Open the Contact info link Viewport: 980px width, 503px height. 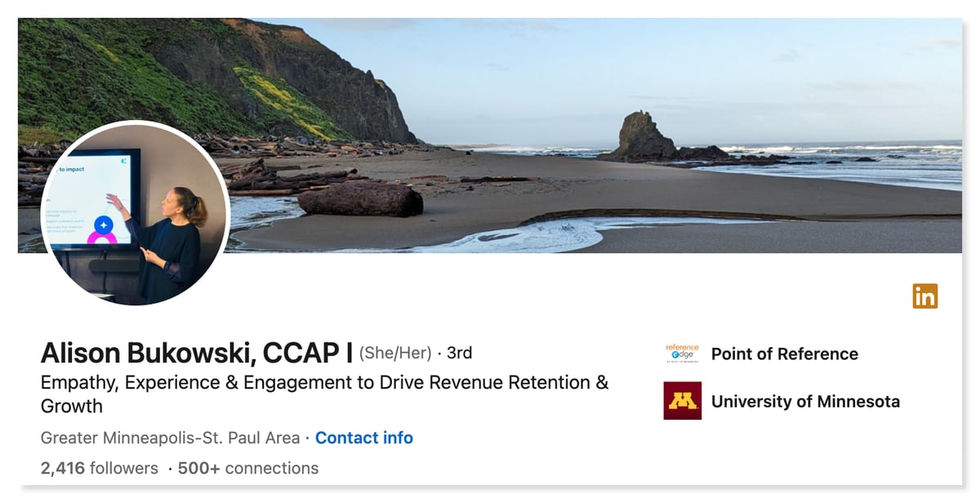[364, 438]
